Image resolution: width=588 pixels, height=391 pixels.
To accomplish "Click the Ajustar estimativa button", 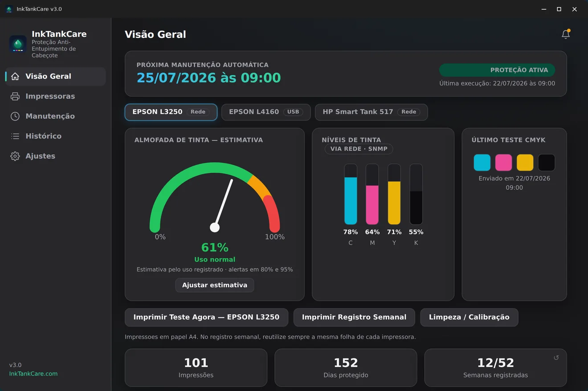I will tap(215, 285).
